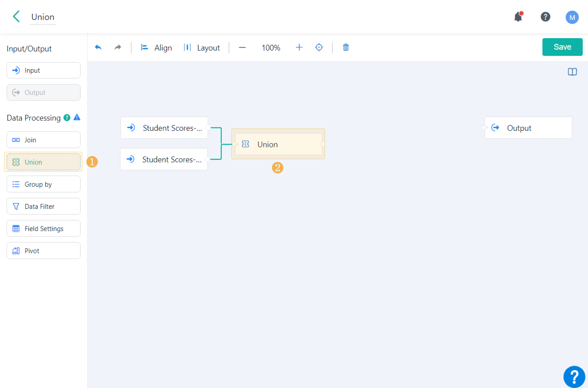588x388 pixels.
Task: Select the Field Settings node
Action: 44,228
